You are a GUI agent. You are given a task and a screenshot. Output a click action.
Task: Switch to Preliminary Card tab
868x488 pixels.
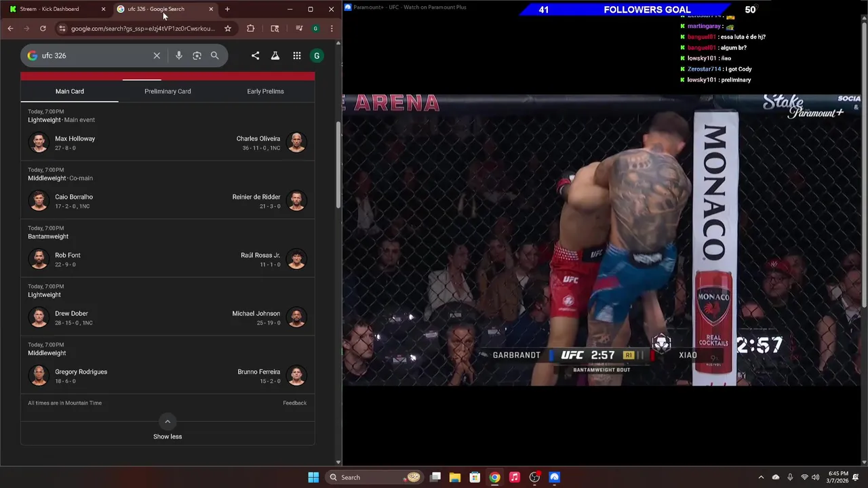click(x=167, y=91)
